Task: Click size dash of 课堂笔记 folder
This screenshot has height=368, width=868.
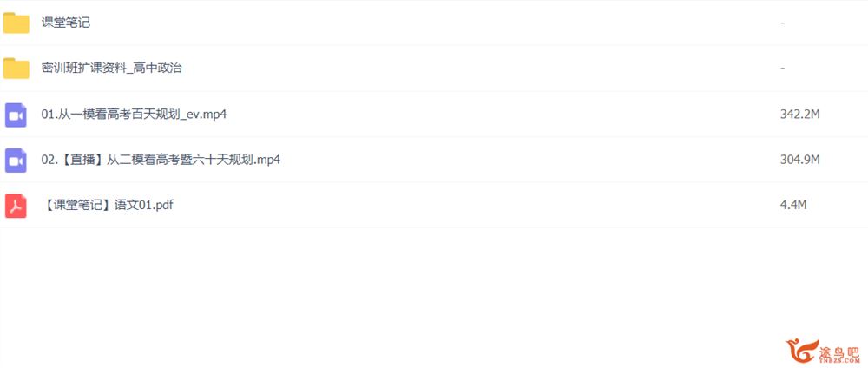Action: click(x=782, y=23)
